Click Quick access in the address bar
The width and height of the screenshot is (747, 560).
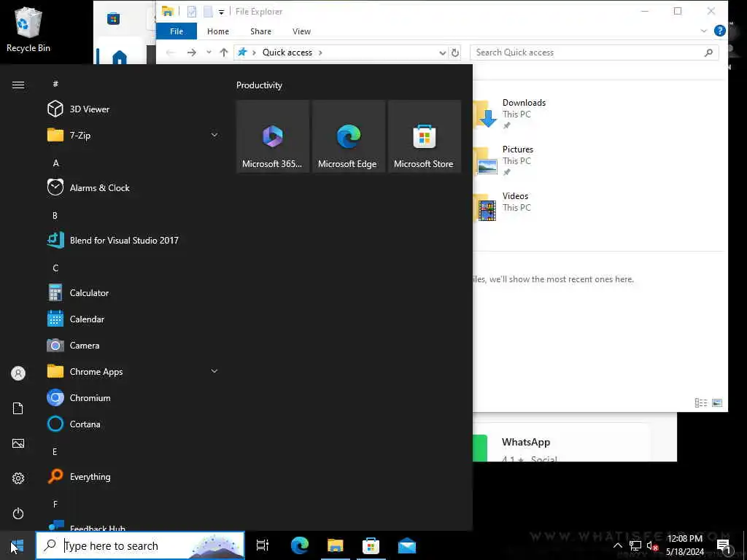pyautogui.click(x=287, y=52)
